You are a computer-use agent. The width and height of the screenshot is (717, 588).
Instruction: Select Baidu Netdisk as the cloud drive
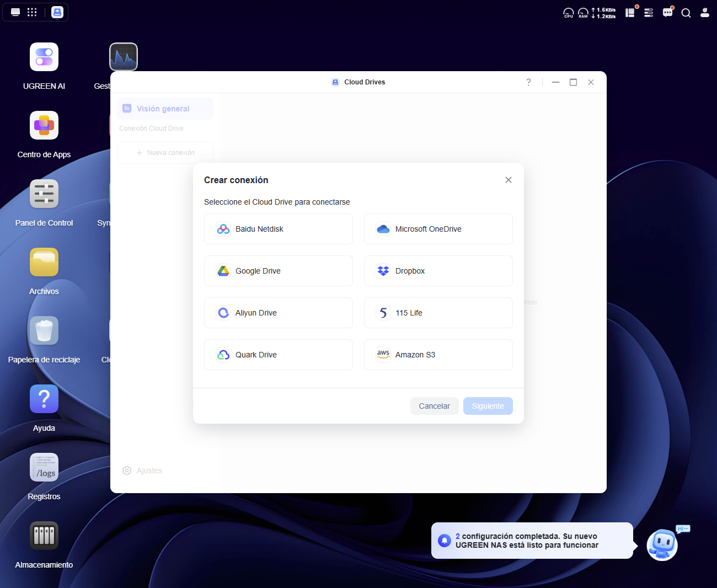click(279, 229)
